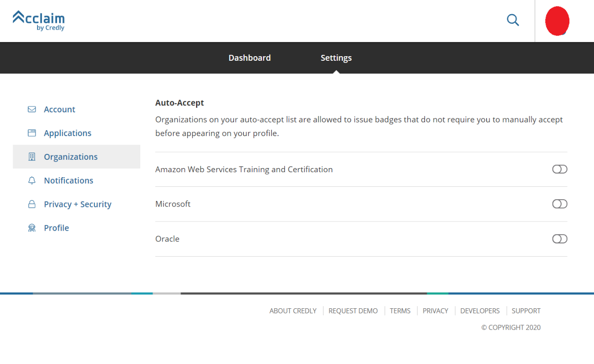This screenshot has width=594, height=364.
Task: Click the Auto-Accept heading
Action: [x=180, y=103]
